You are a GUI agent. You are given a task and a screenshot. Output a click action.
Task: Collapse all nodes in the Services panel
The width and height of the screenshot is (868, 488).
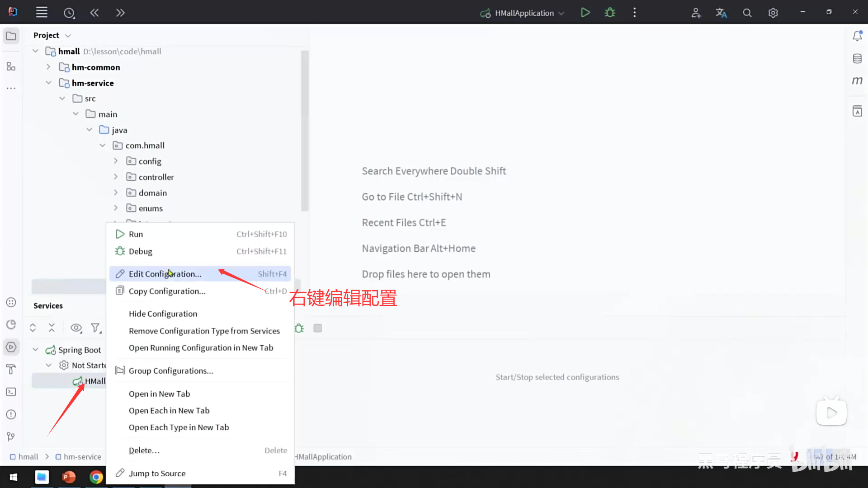tap(52, 328)
